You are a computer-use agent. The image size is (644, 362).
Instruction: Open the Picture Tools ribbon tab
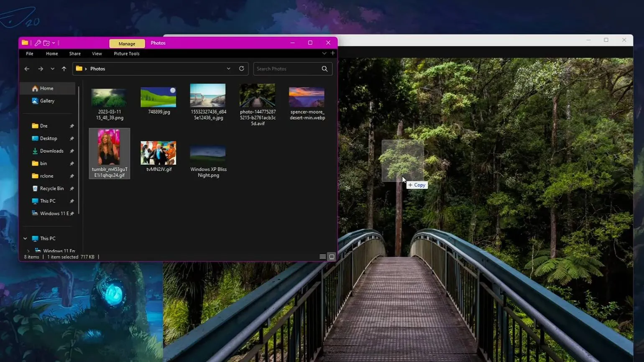click(126, 54)
